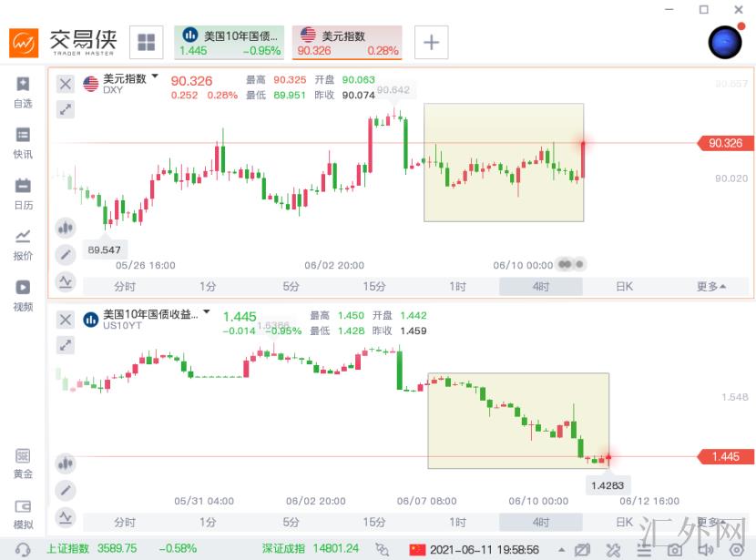This screenshot has width=756, height=560.
Task: Close the US10YT chart with its X button
Action: [65, 320]
